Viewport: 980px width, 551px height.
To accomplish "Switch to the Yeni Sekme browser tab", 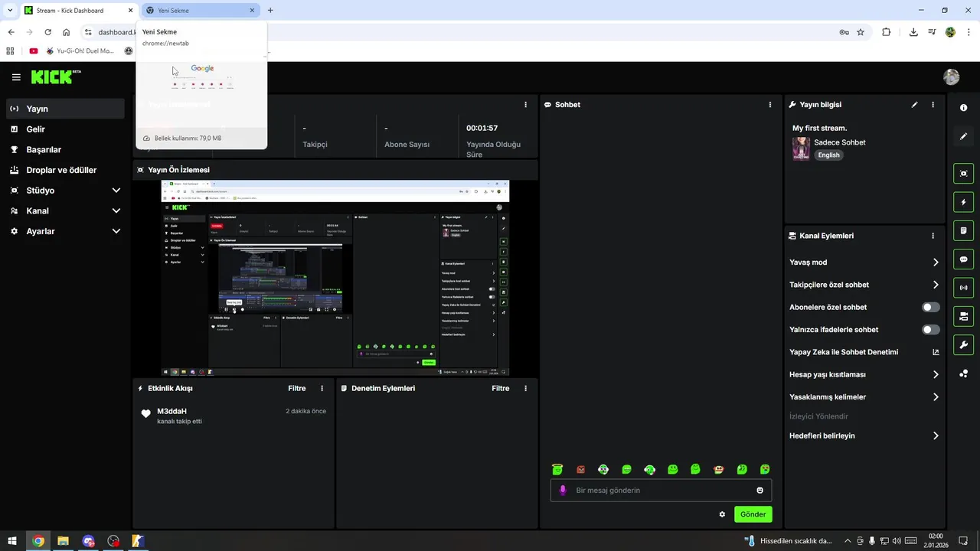I will pyautogui.click(x=201, y=11).
